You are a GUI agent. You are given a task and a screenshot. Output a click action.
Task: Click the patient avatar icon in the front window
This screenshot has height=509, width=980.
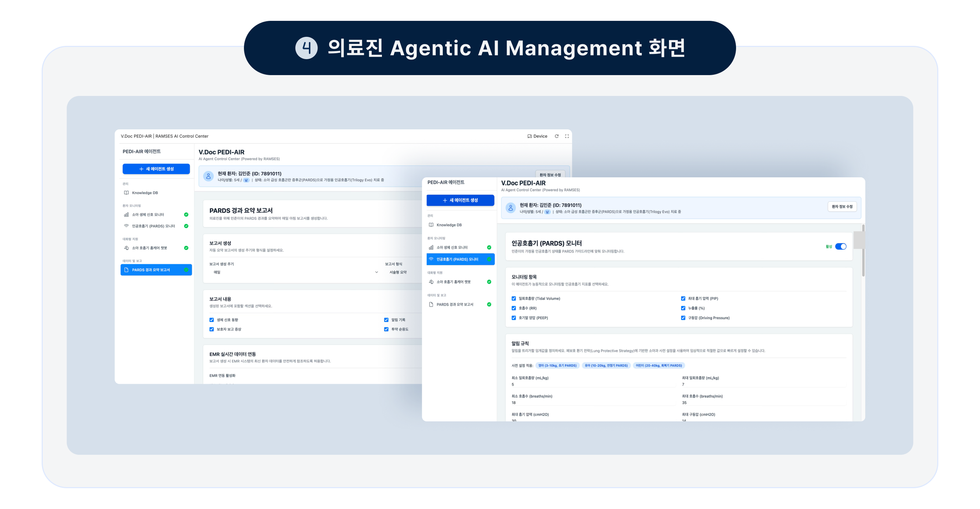511,208
